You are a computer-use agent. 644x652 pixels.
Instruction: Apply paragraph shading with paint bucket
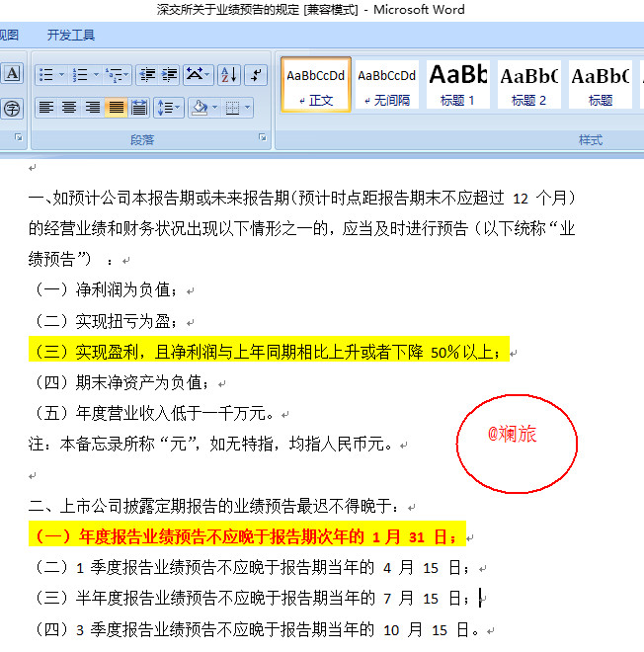200,108
